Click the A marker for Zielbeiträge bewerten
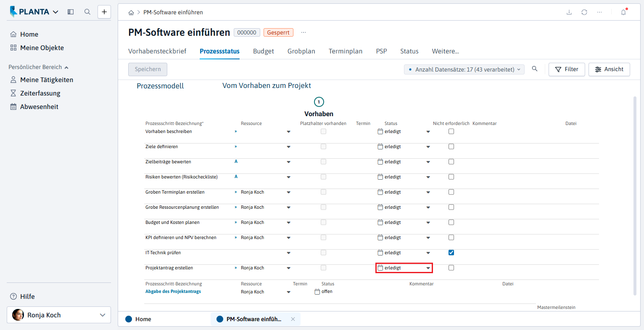Image resolution: width=644 pixels, height=330 pixels. pos(236,162)
